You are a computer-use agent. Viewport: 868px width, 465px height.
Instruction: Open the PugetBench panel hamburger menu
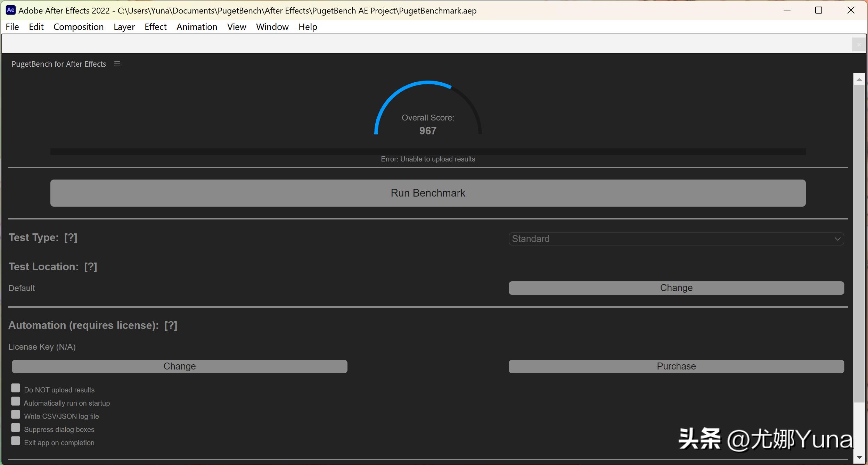[117, 64]
